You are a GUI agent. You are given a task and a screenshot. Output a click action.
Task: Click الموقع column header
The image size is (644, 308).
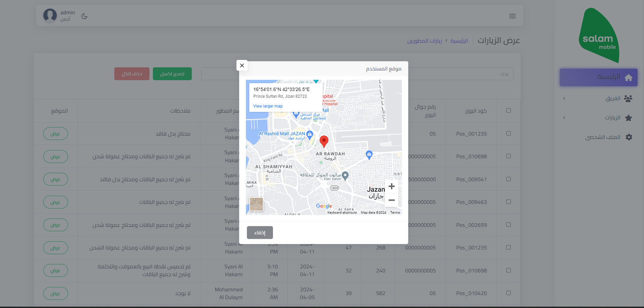pyautogui.click(x=60, y=111)
